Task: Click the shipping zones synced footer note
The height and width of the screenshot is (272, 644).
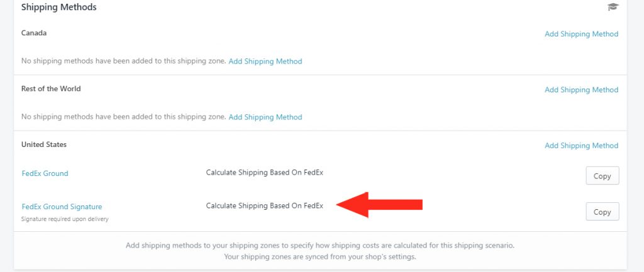Action: pyautogui.click(x=320, y=257)
